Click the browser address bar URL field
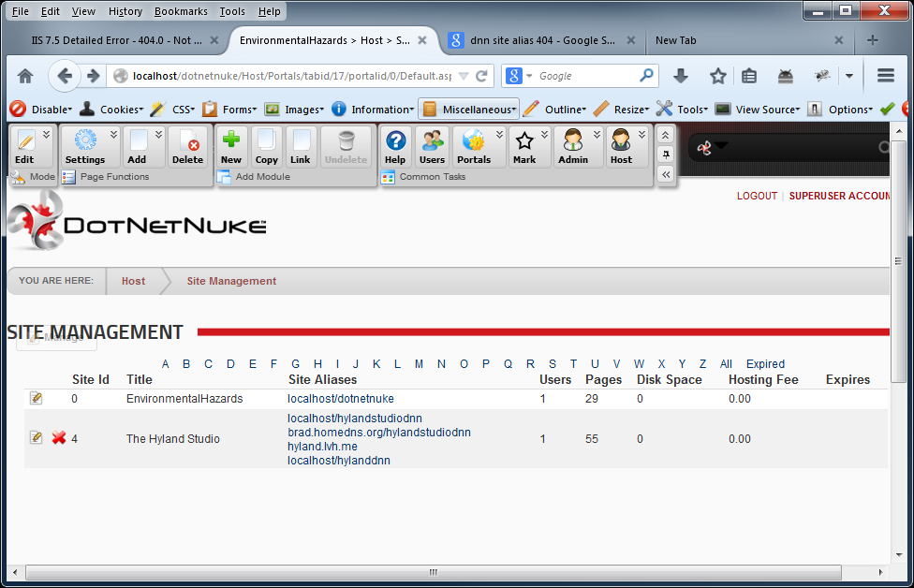Screen dimensions: 914x588 [291, 76]
